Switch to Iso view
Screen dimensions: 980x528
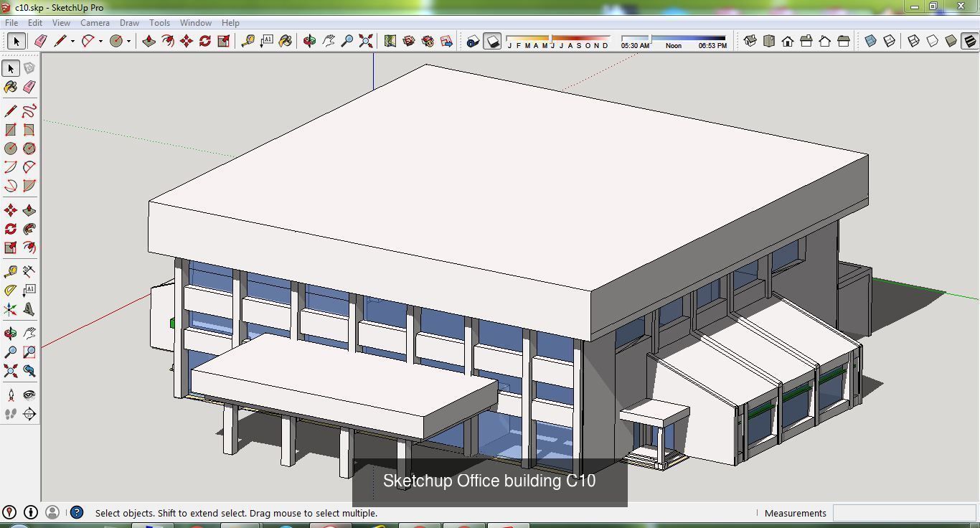[x=750, y=41]
